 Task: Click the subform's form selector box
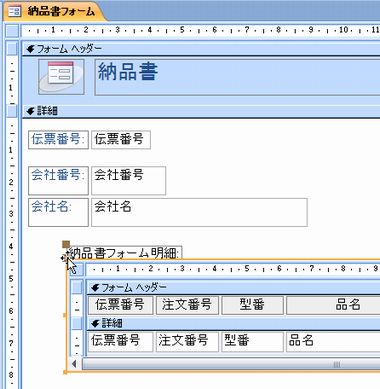pos(77,269)
